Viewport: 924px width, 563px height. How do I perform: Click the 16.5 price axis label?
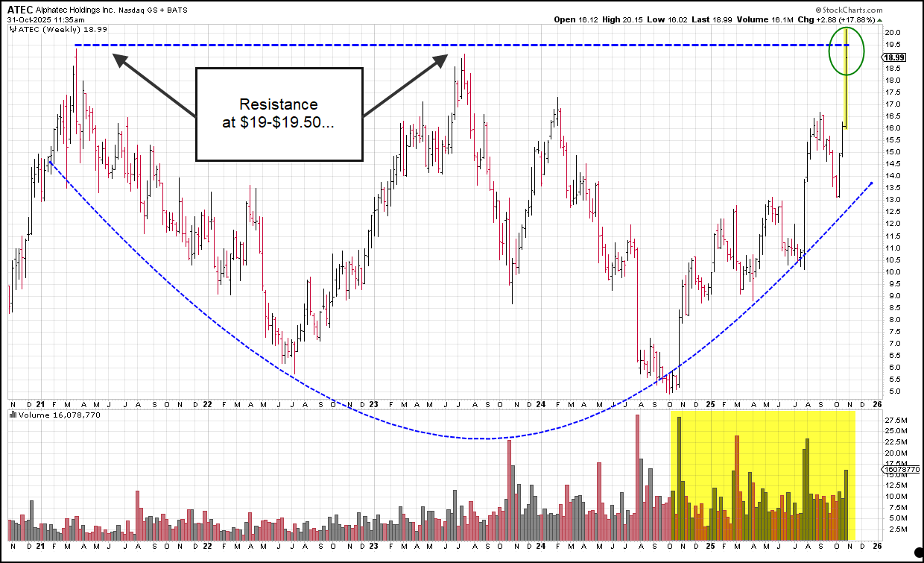[x=893, y=116]
